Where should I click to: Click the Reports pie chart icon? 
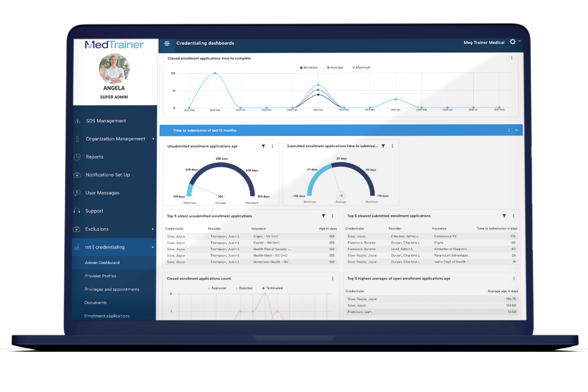point(77,157)
